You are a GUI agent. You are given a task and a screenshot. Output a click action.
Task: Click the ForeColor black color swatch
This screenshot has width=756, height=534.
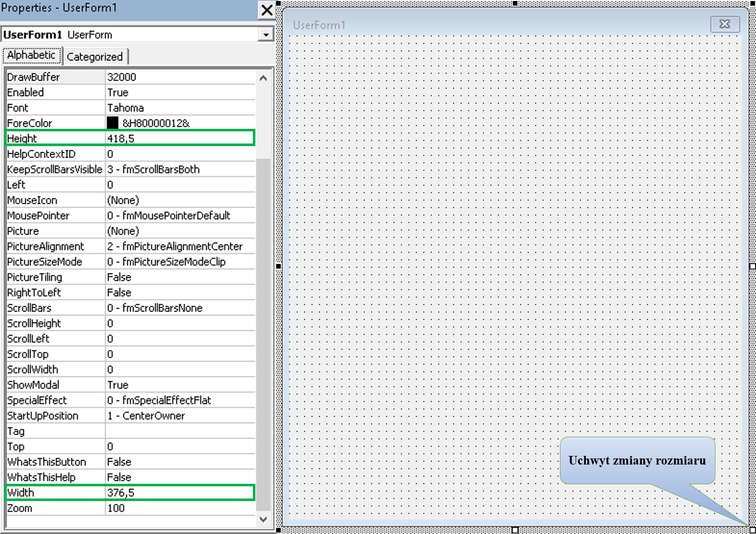[112, 123]
